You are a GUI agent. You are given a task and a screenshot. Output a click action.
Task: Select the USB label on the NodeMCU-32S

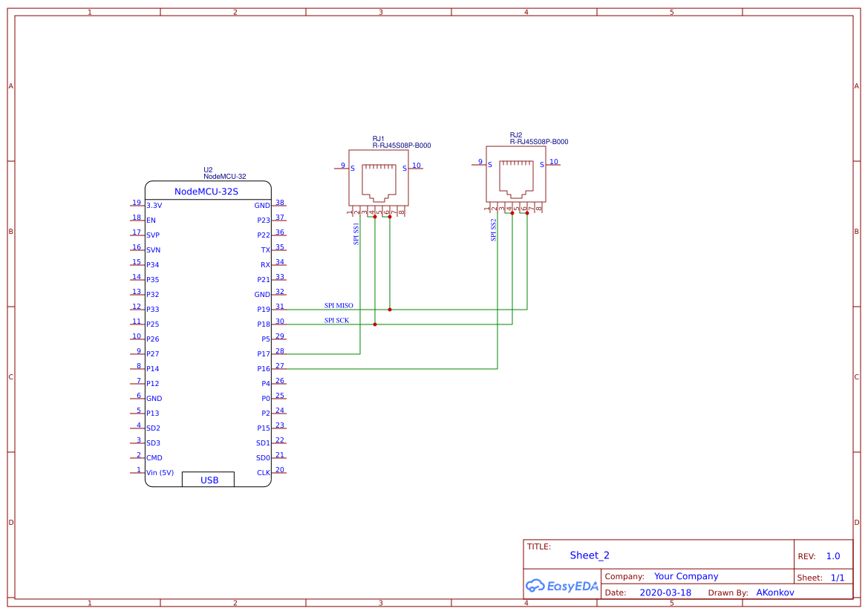[x=208, y=479]
